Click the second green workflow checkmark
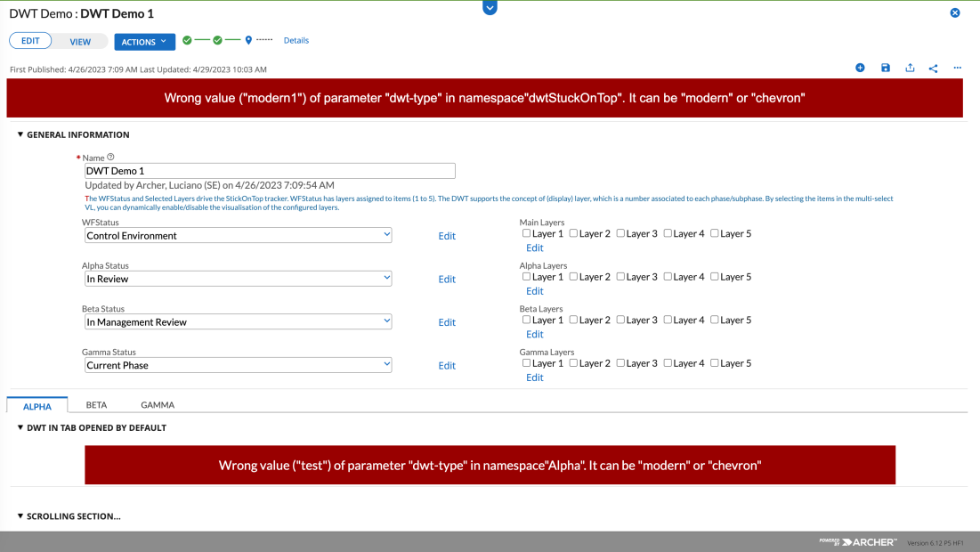This screenshot has width=980, height=552. click(x=217, y=40)
